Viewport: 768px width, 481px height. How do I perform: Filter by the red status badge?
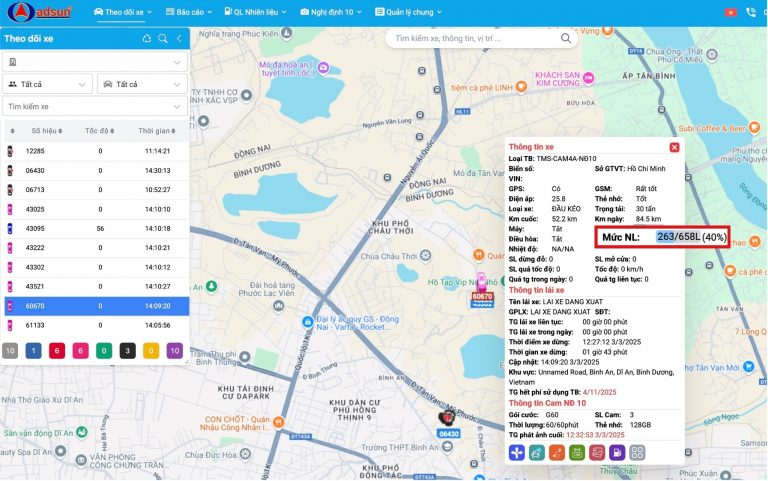point(55,350)
